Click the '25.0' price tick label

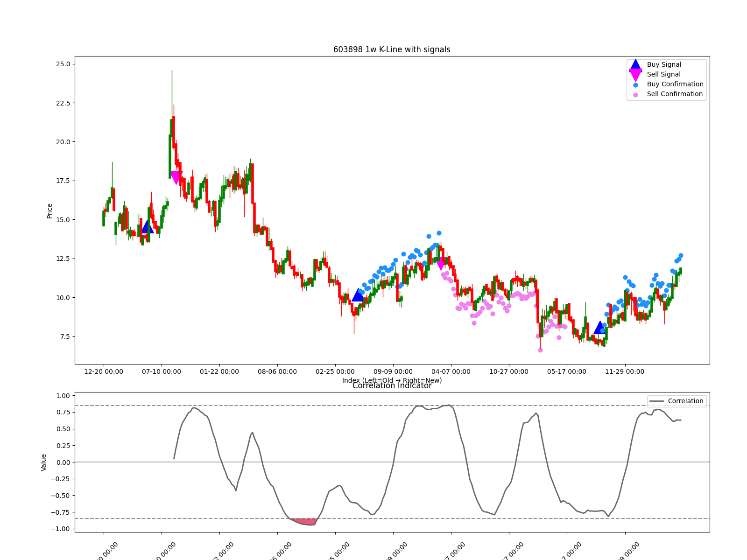pyautogui.click(x=62, y=64)
